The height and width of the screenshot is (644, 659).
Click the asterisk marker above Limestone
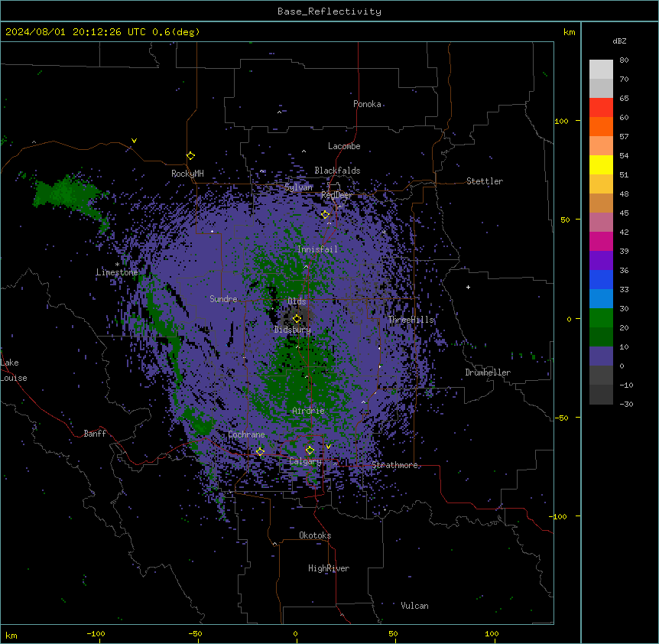[117, 265]
